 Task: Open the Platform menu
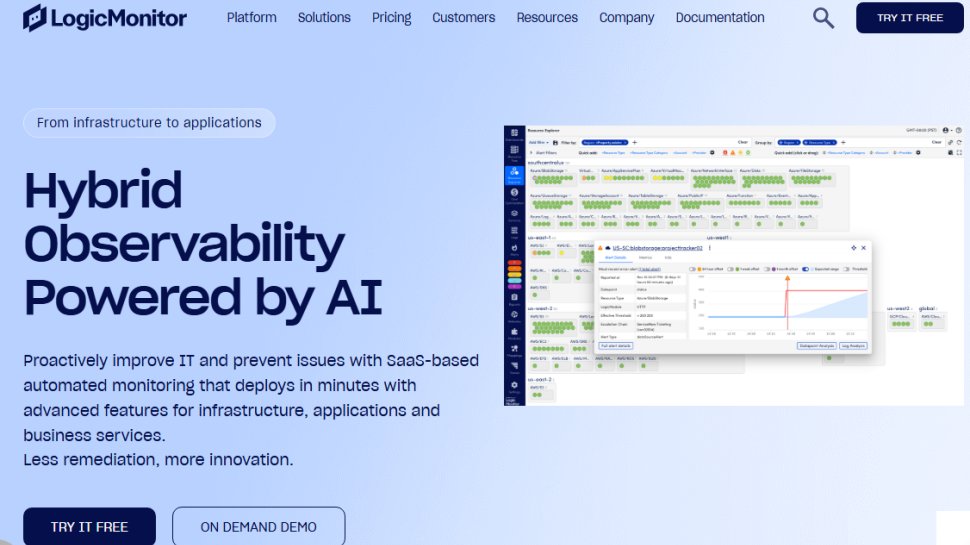pyautogui.click(x=251, y=18)
